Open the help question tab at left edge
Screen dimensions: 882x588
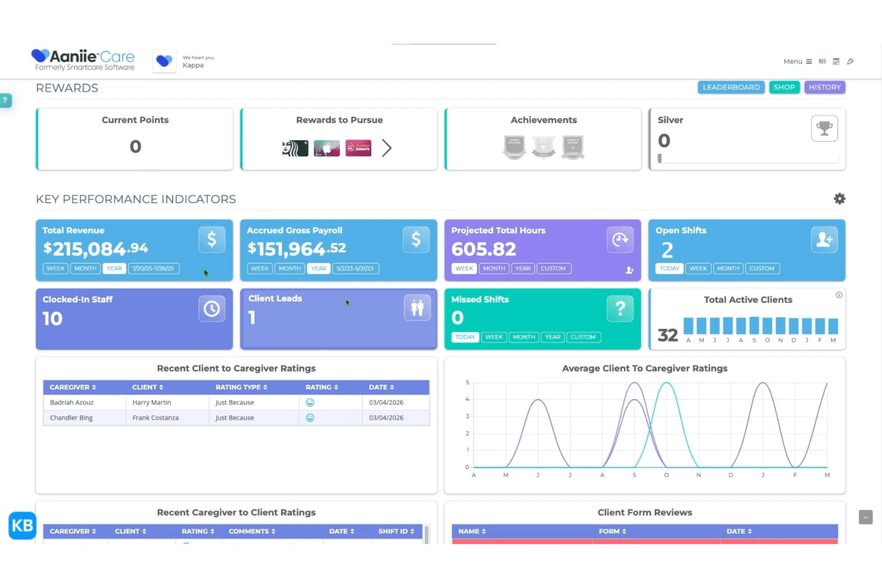coord(5,101)
